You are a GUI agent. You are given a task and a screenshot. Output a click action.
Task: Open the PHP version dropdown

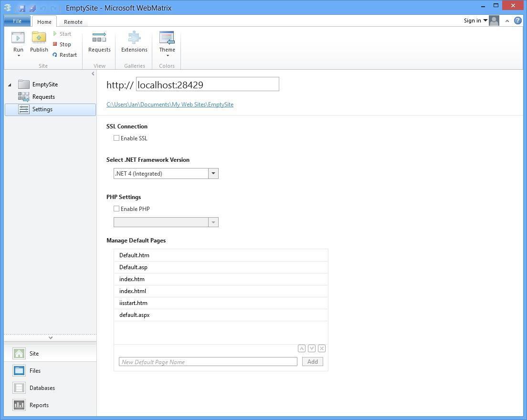click(x=213, y=222)
